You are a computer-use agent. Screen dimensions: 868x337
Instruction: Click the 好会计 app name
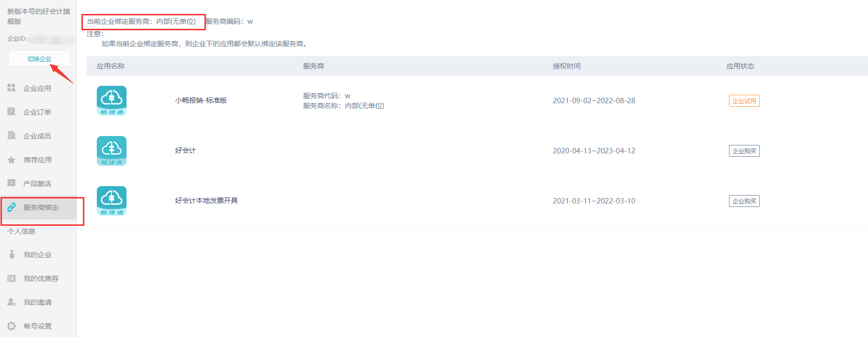186,150
